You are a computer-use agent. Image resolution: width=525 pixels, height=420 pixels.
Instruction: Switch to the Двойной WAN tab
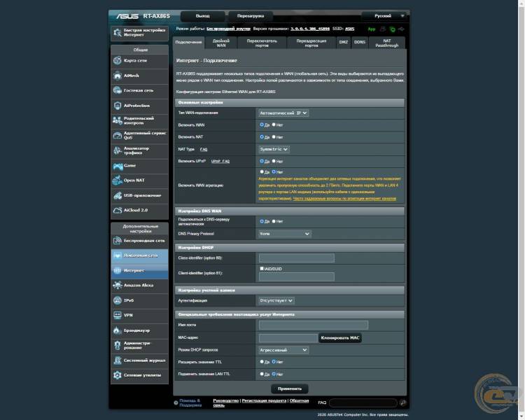click(x=221, y=43)
